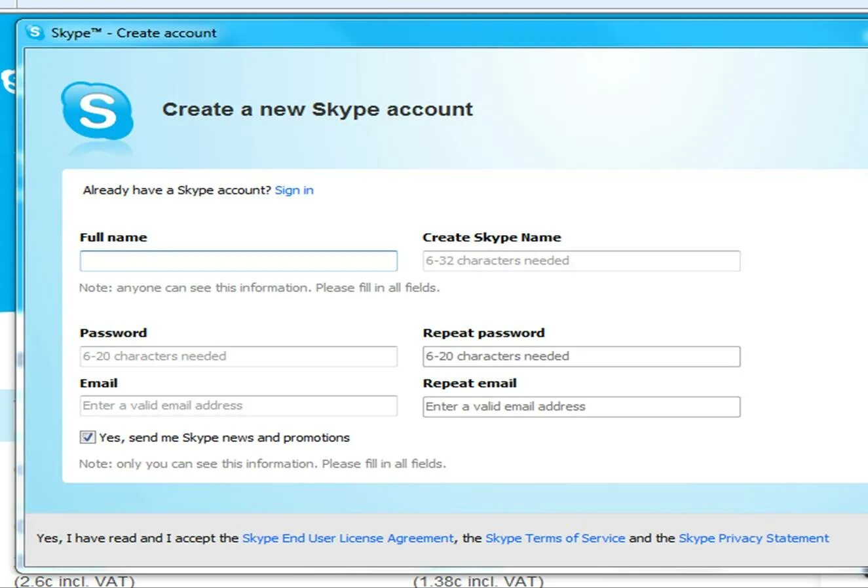868x588 pixels.
Task: Open the Skype End User License Agreement
Action: point(348,538)
